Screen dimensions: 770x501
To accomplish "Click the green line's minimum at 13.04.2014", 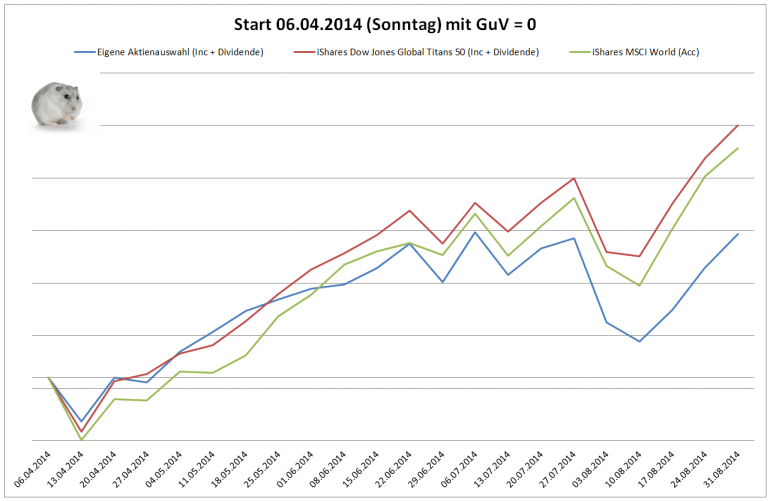I will coord(82,440).
